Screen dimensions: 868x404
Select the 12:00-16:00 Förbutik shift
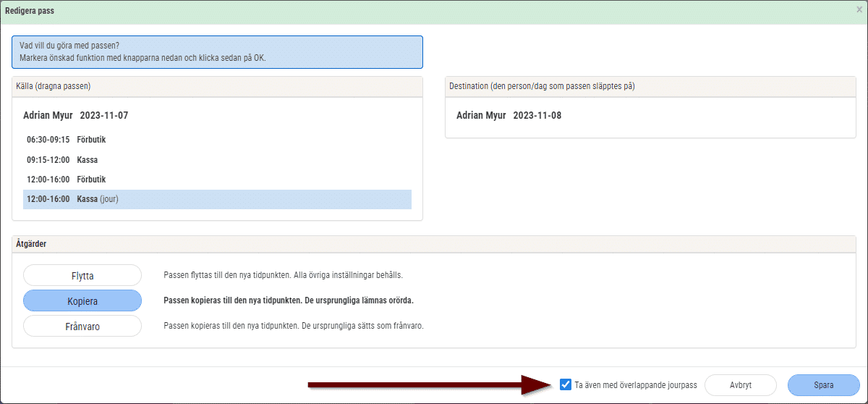[217, 179]
